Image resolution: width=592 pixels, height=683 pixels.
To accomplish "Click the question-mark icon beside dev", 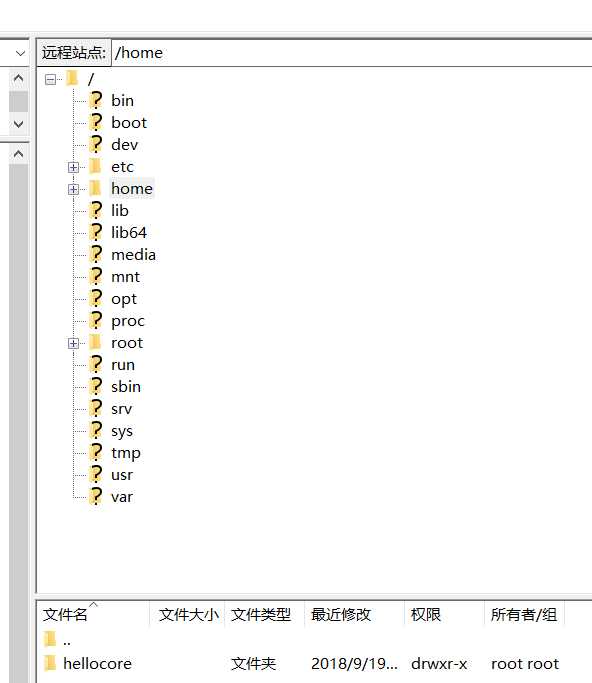I will [96, 145].
